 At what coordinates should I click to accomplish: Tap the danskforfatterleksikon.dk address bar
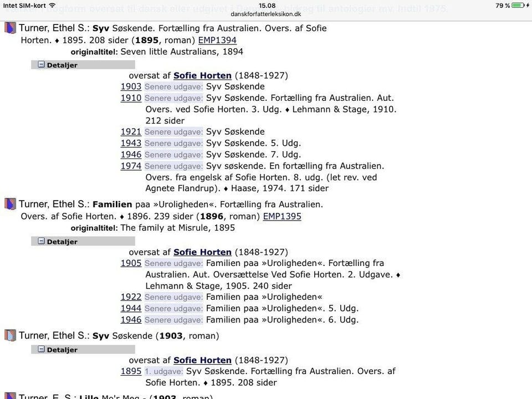tap(265, 14)
